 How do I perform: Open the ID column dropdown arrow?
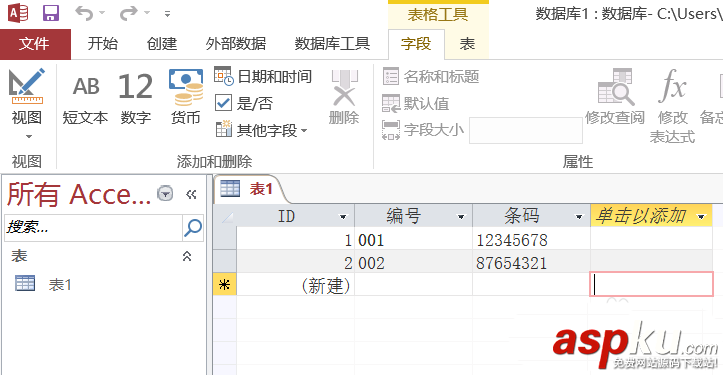[343, 217]
